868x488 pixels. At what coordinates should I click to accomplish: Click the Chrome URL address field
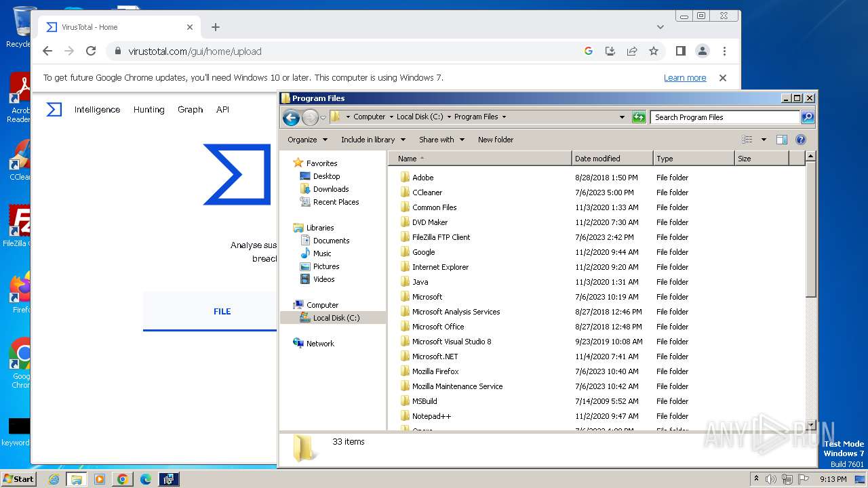click(346, 51)
